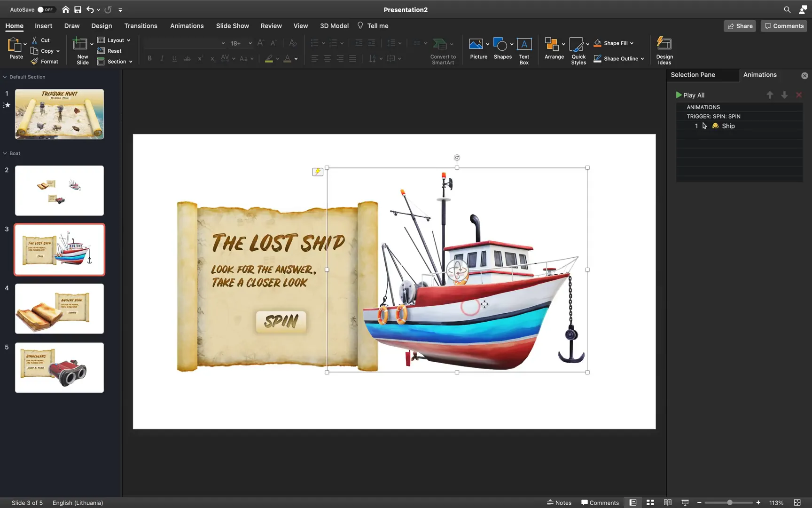Viewport: 812px width, 508px height.
Task: Click the Paste clipboard icon
Action: (14, 45)
